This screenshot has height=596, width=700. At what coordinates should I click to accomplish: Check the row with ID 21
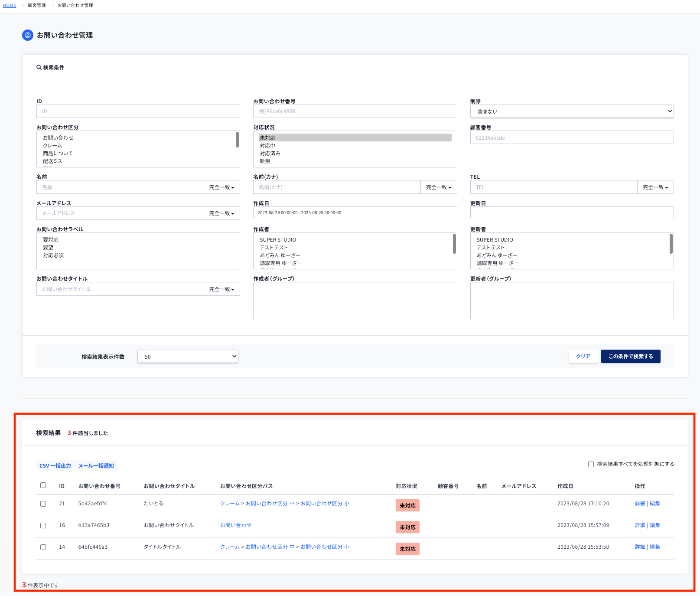click(x=43, y=504)
